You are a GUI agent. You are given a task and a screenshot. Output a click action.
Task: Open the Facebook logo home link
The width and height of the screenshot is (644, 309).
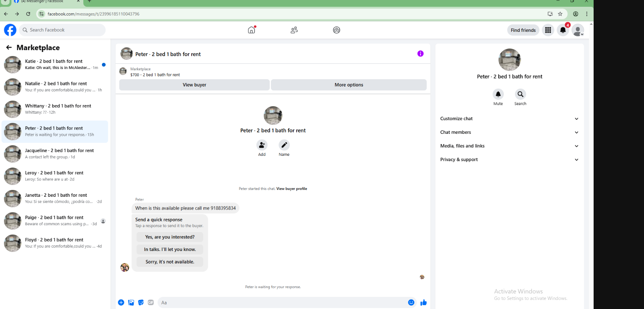10,30
